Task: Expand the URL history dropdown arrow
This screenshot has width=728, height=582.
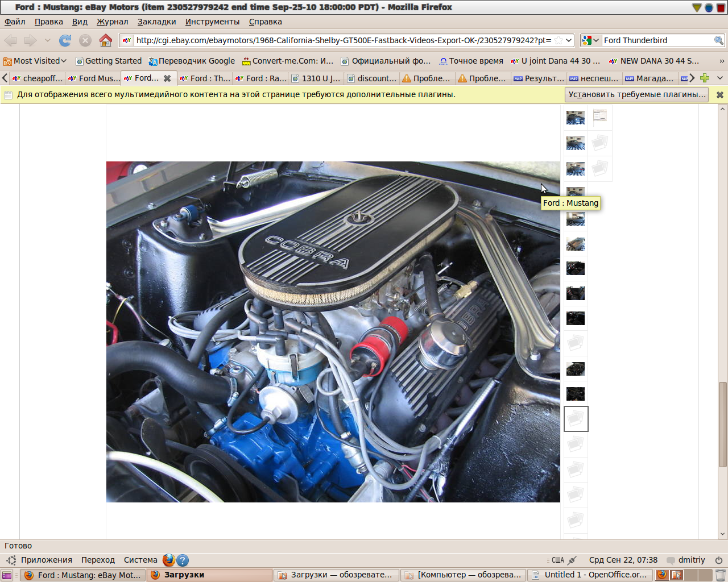Action: coord(569,40)
